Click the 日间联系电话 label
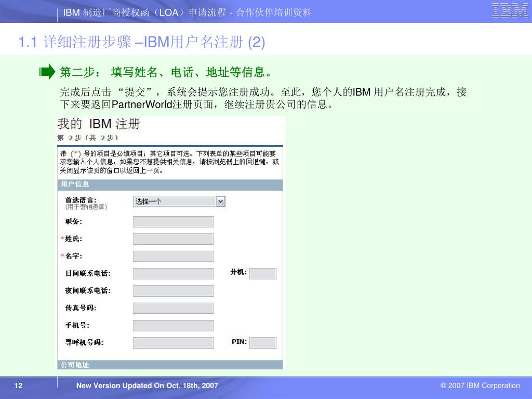 tap(88, 273)
